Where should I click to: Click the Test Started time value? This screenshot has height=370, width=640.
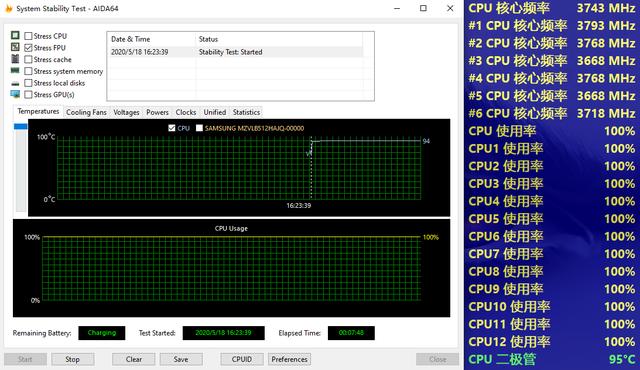pyautogui.click(x=223, y=333)
